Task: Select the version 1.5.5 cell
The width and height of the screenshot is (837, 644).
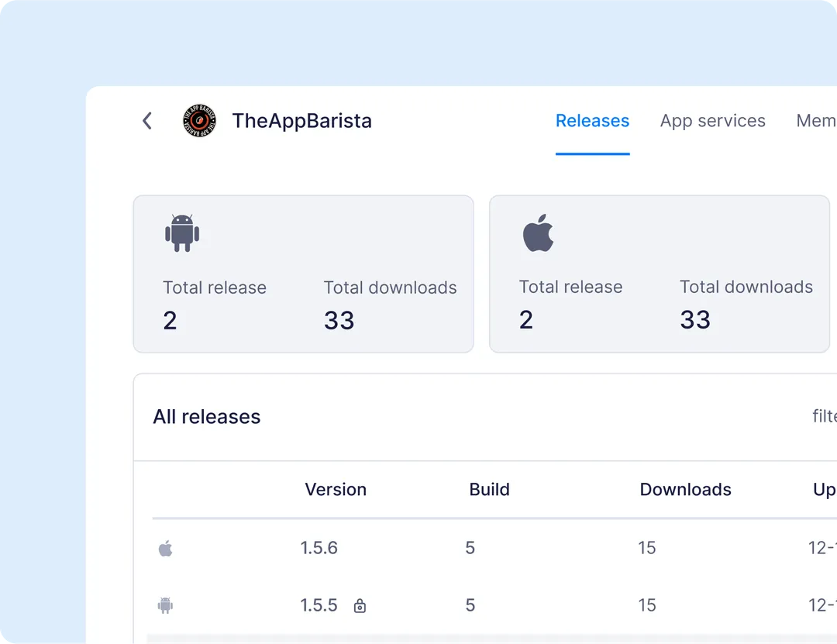Action: (319, 605)
